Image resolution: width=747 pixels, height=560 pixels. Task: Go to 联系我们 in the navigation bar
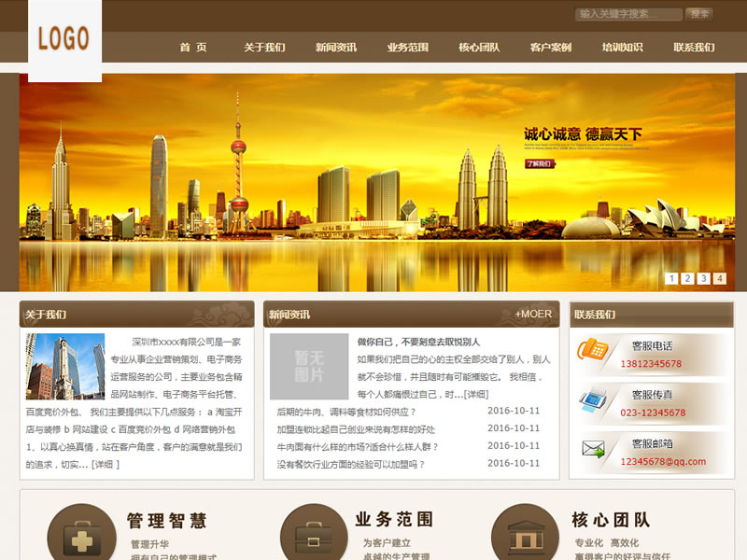coord(694,48)
